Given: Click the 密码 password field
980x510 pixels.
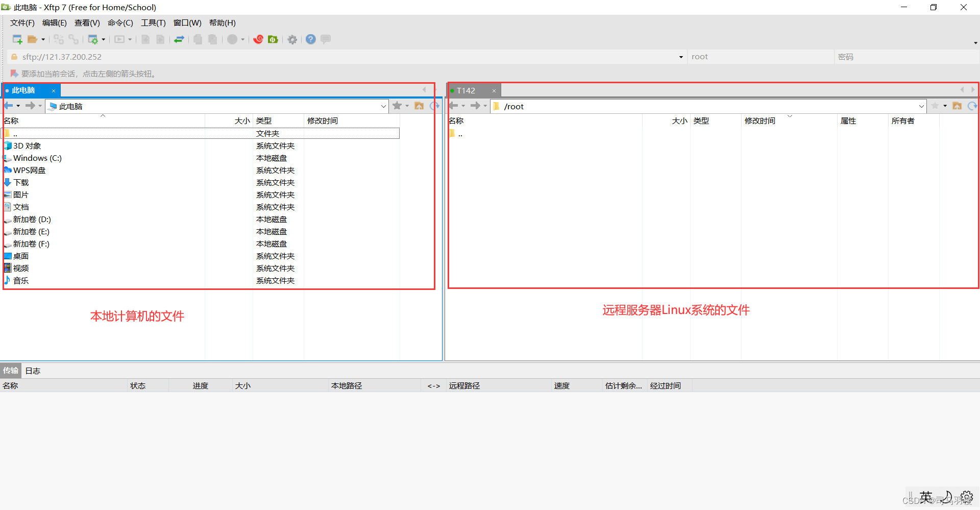Looking at the screenshot, I should tap(906, 57).
